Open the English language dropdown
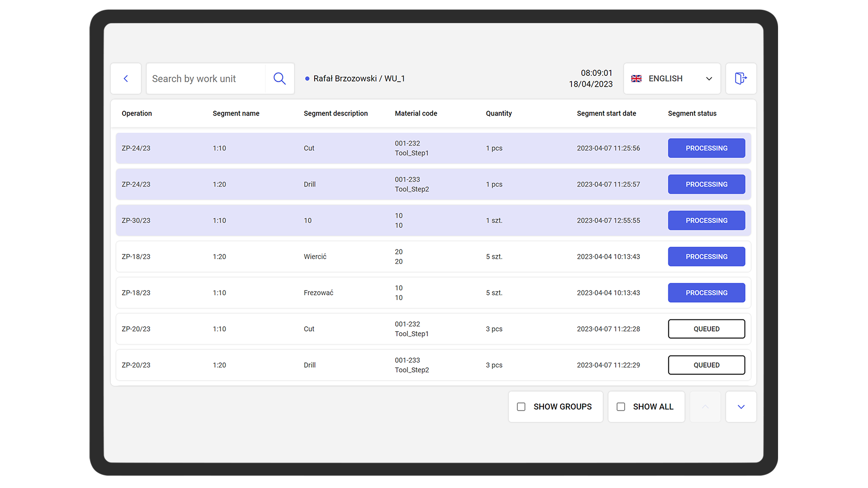 [665, 79]
